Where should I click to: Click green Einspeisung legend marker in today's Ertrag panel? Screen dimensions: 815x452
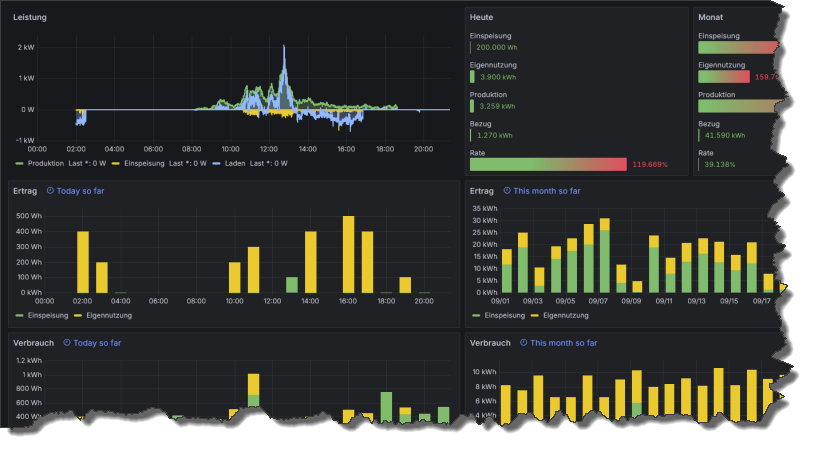(20, 315)
